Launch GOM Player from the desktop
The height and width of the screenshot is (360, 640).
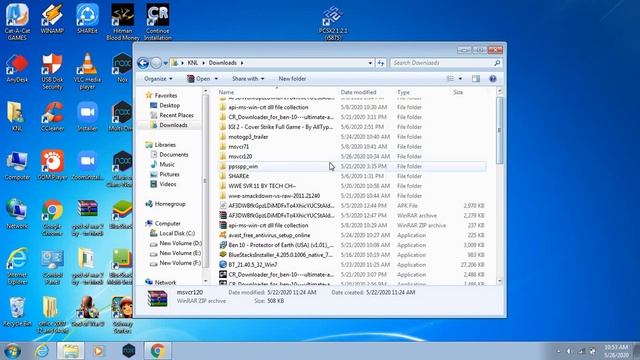[52, 166]
